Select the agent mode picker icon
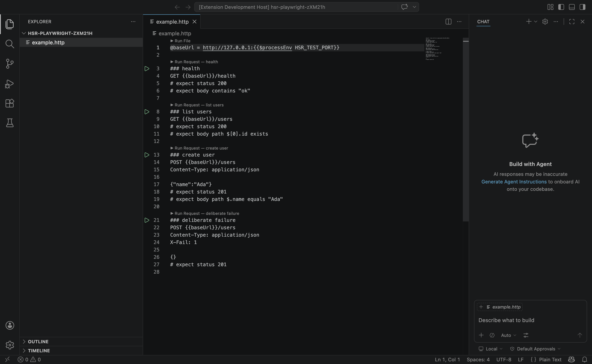 (492, 335)
